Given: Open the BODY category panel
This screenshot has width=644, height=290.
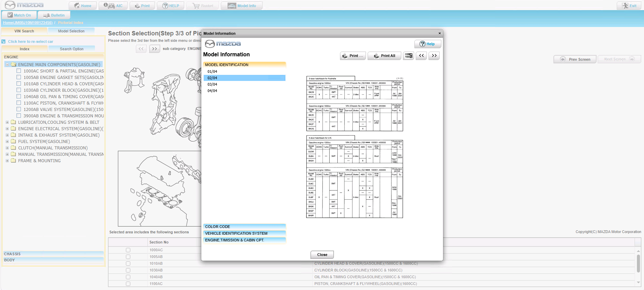Looking at the screenshot, I should pos(53,260).
